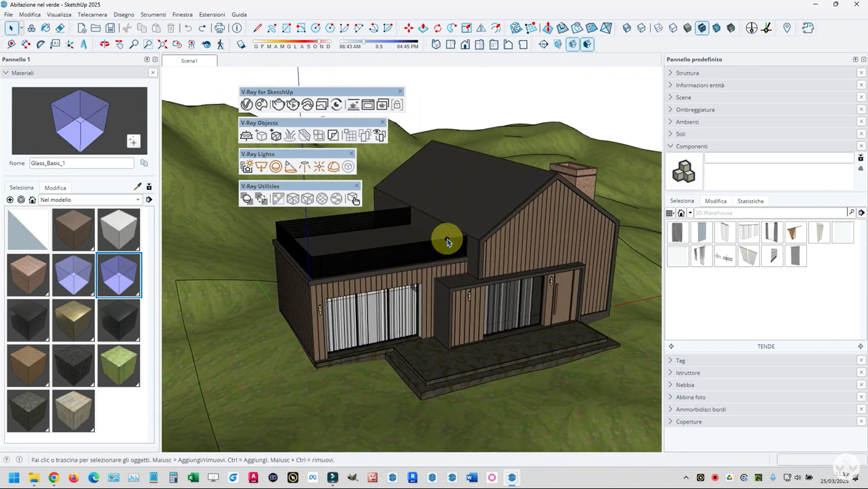Toggle the X-Ray face style
Screen dimensions: 868x489
(627, 28)
